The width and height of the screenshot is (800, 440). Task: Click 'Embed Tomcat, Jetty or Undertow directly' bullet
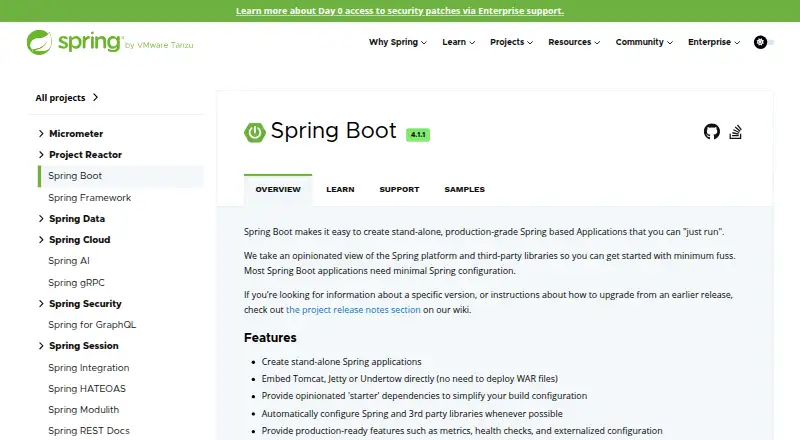[x=410, y=379]
